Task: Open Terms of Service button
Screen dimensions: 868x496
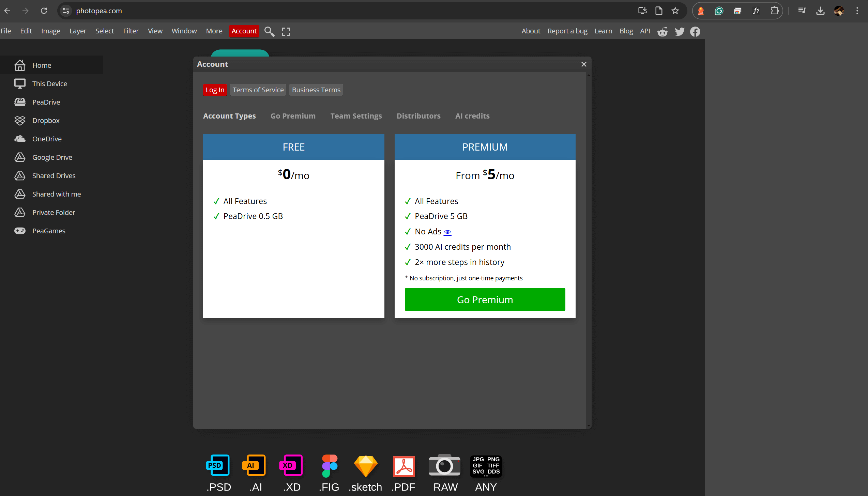Action: [258, 90]
